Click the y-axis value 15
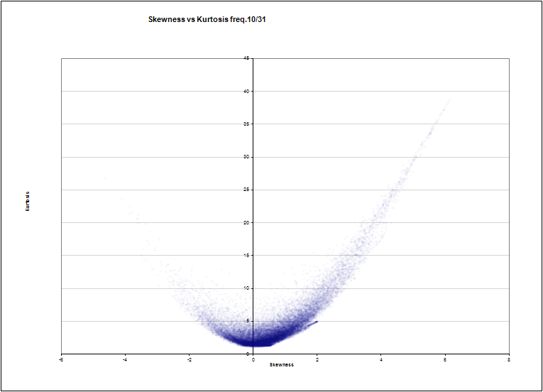Image resolution: width=543 pixels, height=392 pixels. 246,255
